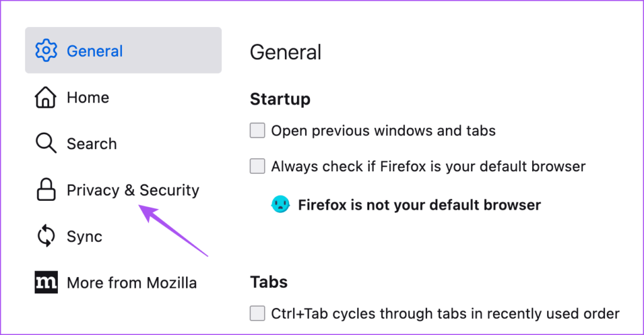Click the General gear icon

[x=46, y=50]
